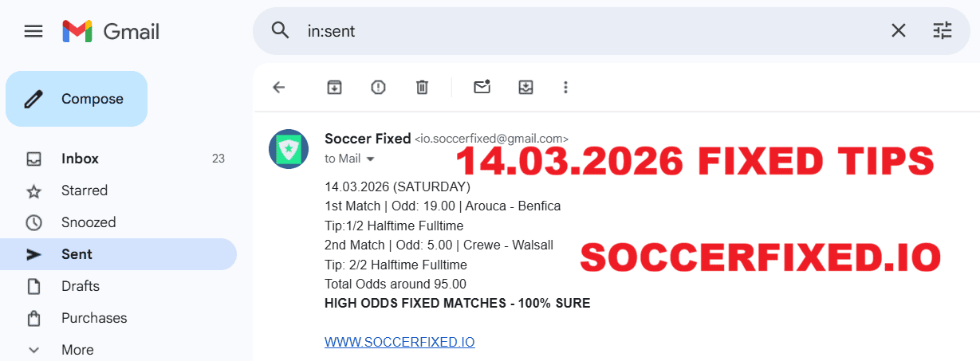Delete this email with the trash icon
This screenshot has width=980, height=361.
point(422,88)
